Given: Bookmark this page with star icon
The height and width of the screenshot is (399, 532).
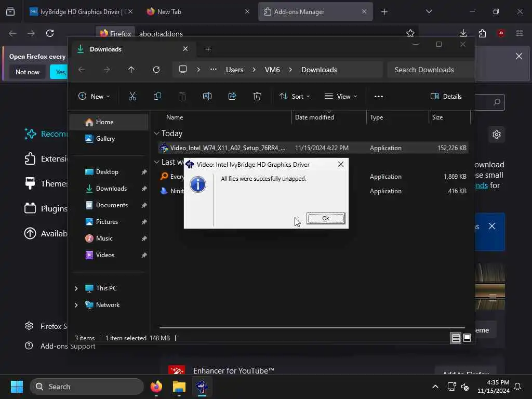Looking at the screenshot, I should coord(410,33).
